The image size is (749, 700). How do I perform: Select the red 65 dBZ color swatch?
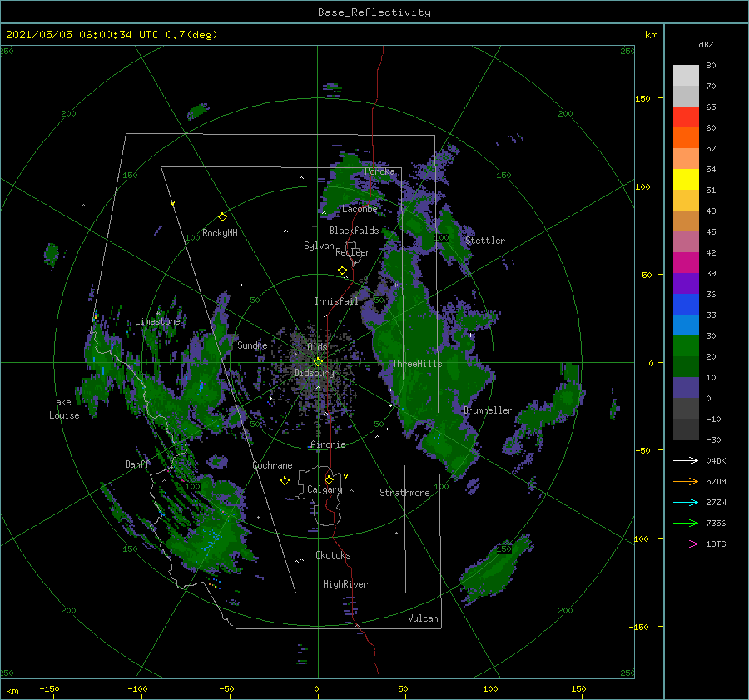tap(686, 117)
